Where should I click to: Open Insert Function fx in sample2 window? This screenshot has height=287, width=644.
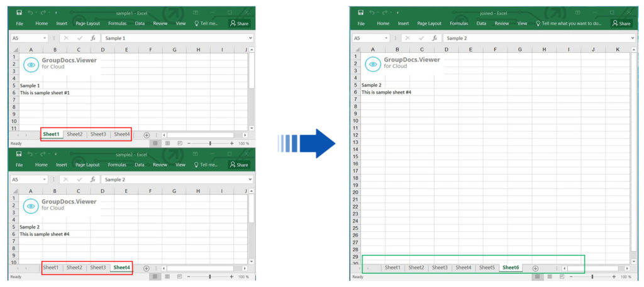(93, 179)
